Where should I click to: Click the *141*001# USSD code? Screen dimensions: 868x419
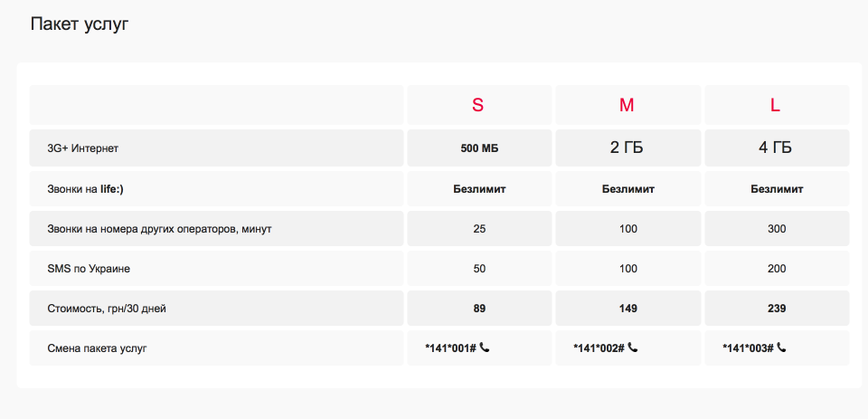[450, 348]
